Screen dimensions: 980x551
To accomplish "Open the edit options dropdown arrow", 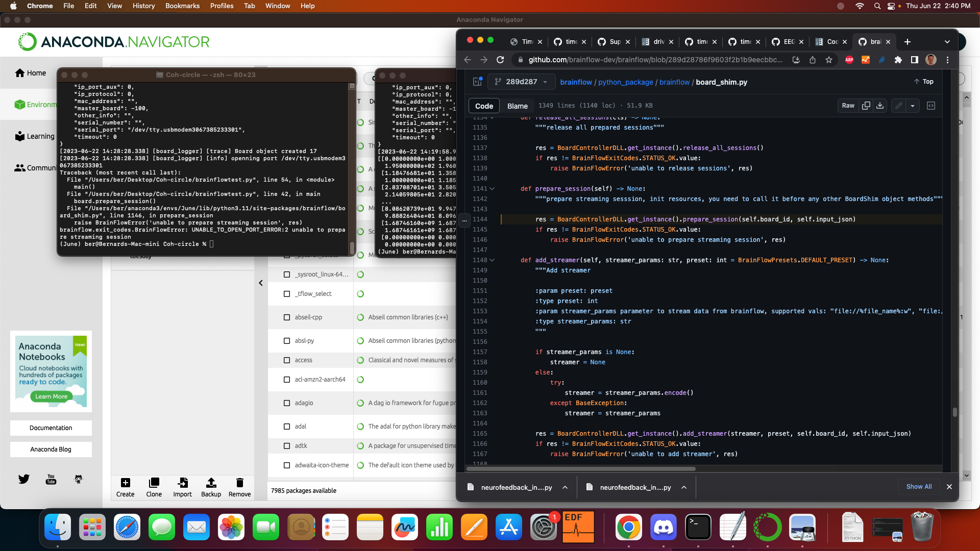I will (914, 106).
